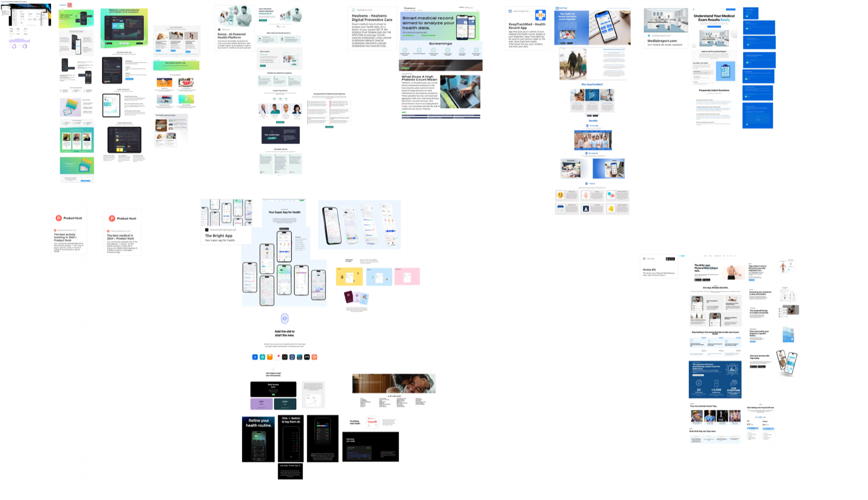The width and height of the screenshot is (868, 500).
Task: Select the largest blue form card at bottom
Action: (x=757, y=116)
